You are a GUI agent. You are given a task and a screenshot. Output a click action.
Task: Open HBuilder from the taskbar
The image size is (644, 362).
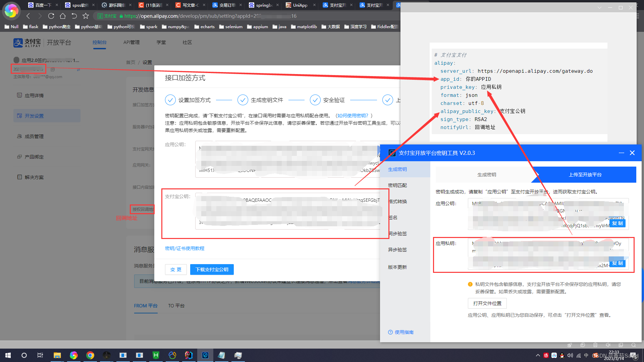coord(156,355)
